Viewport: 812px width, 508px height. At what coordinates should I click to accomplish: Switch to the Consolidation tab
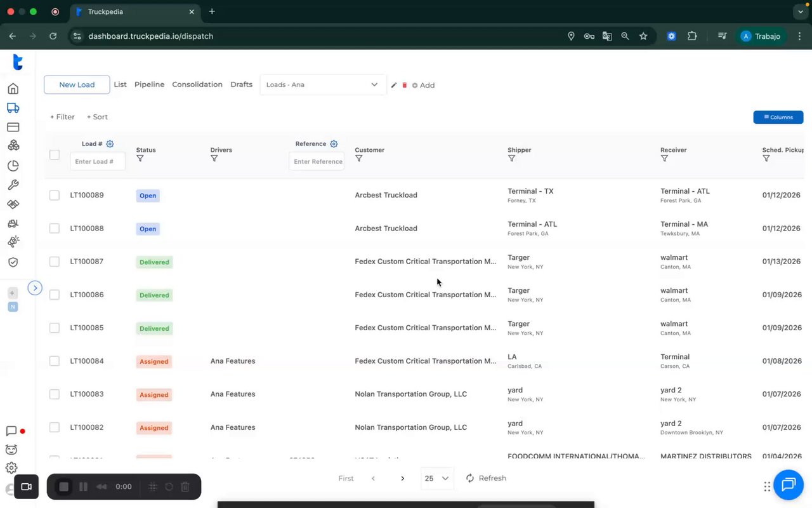[x=197, y=84]
